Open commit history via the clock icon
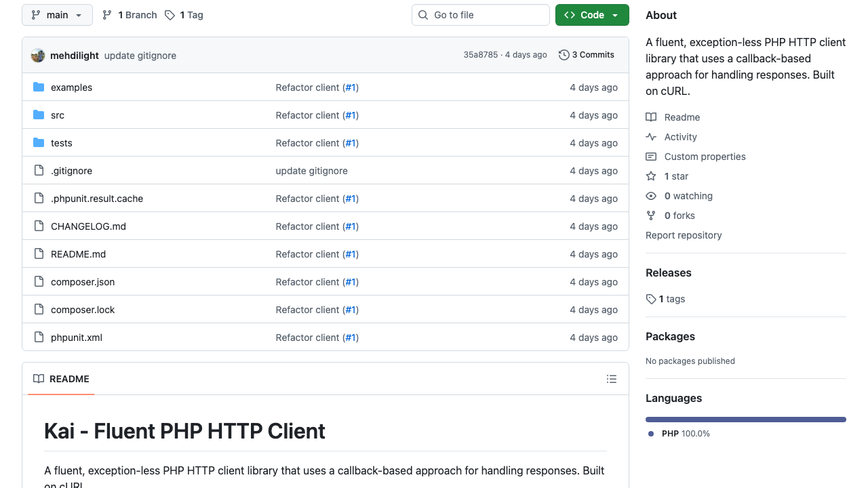This screenshot has height=488, width=868. [564, 55]
